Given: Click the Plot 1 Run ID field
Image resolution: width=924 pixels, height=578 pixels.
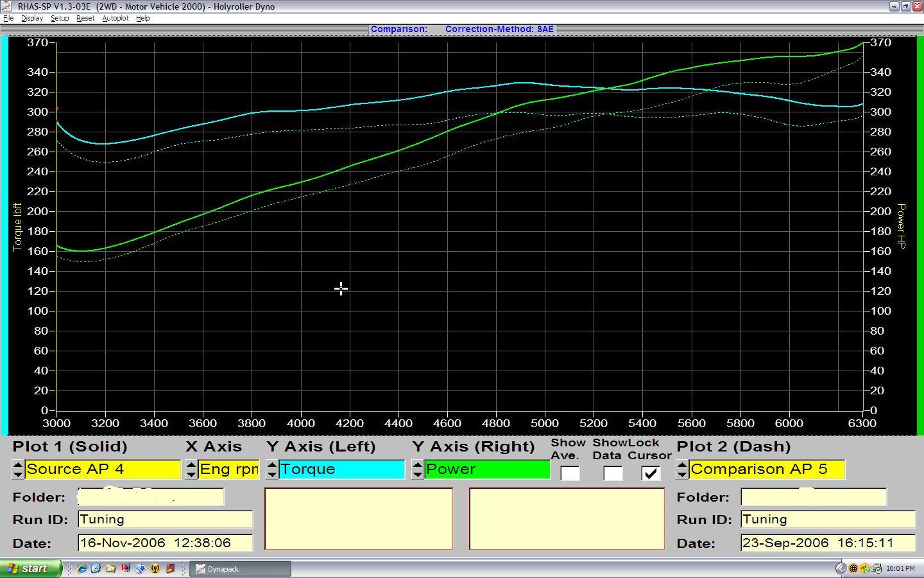Looking at the screenshot, I should pos(166,520).
